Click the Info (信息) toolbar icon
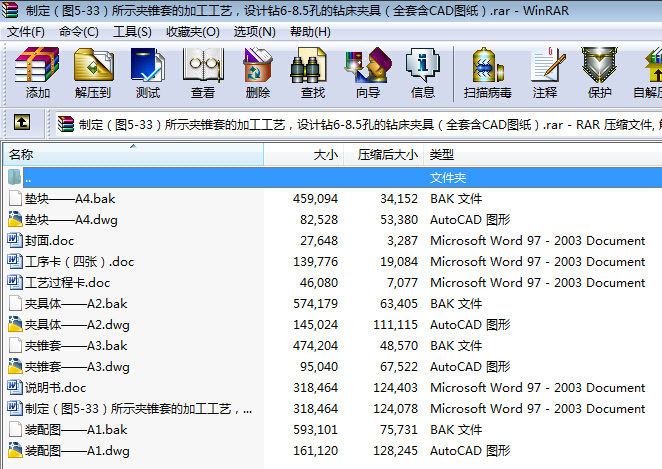The height and width of the screenshot is (469, 662). pyautogui.click(x=423, y=65)
